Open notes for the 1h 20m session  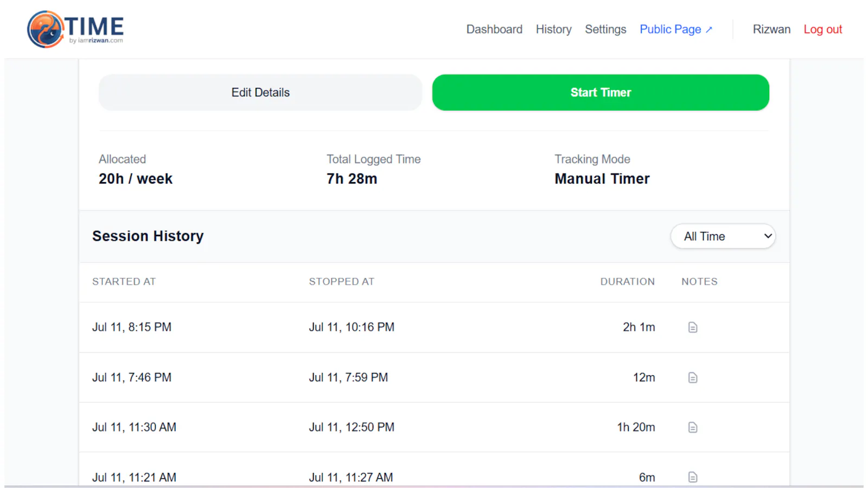[x=693, y=427]
